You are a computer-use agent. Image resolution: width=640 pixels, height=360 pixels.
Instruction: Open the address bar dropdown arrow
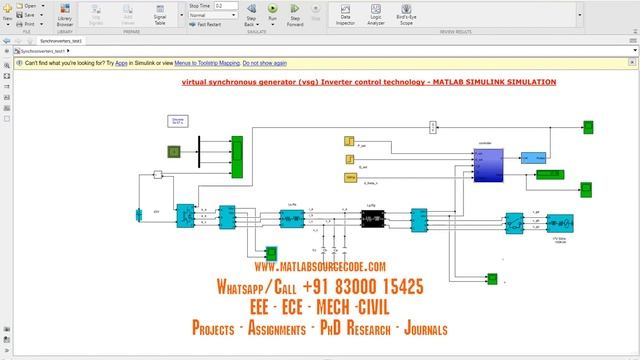635,51
